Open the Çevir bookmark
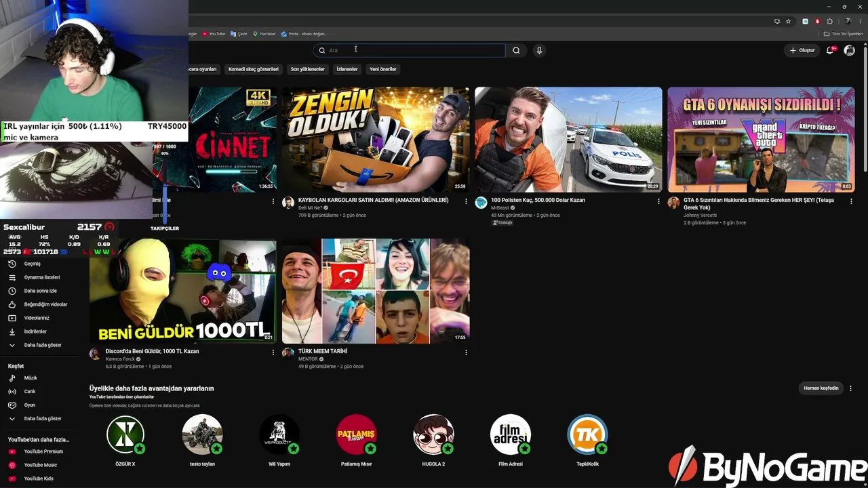868x488 pixels. (239, 34)
